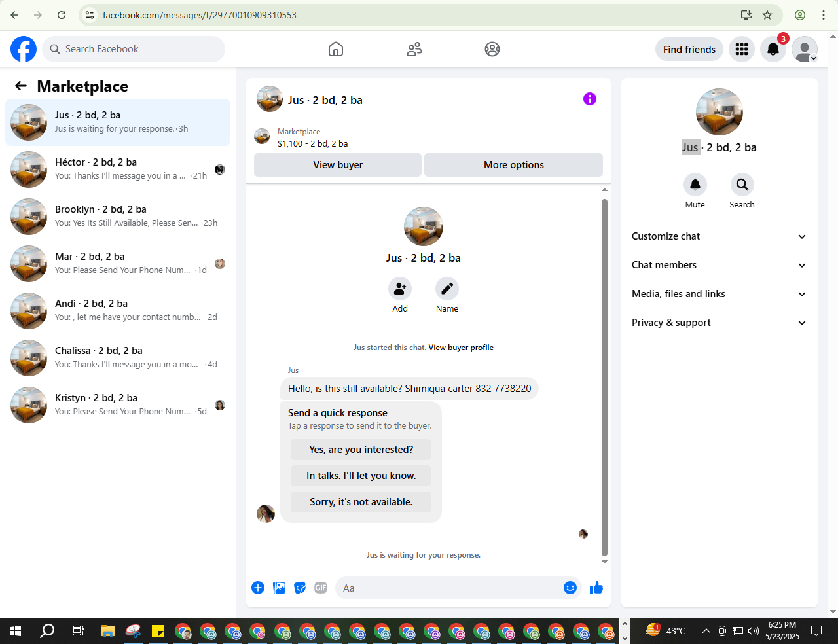
Task: Mute the conversation with the bell icon
Action: (695, 185)
